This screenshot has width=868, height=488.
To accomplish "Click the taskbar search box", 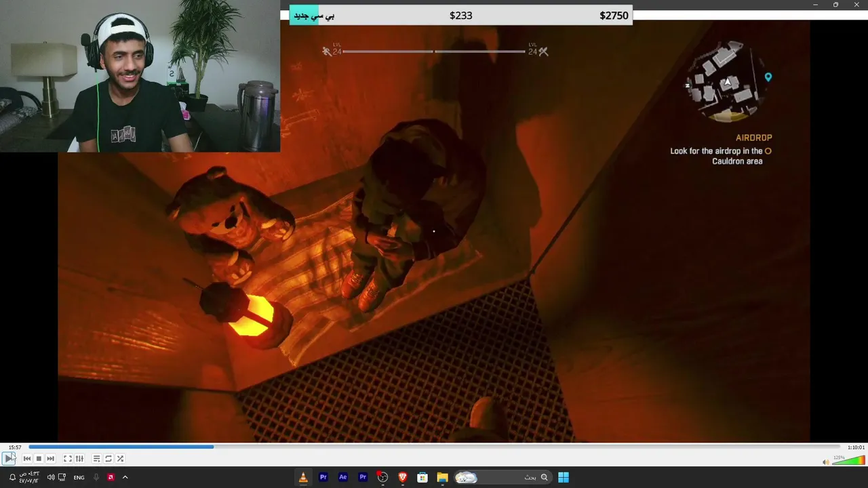I will pos(503,477).
